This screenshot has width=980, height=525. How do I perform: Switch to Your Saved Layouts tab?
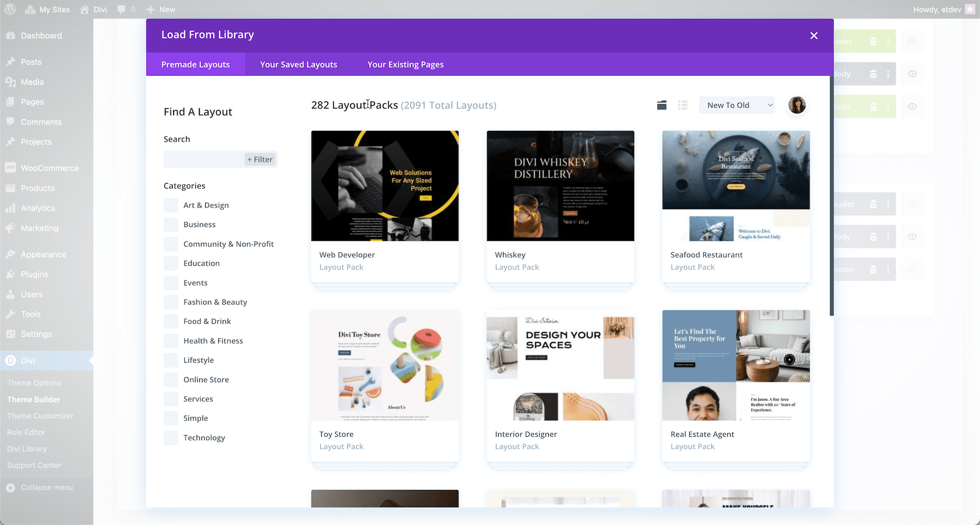[298, 64]
